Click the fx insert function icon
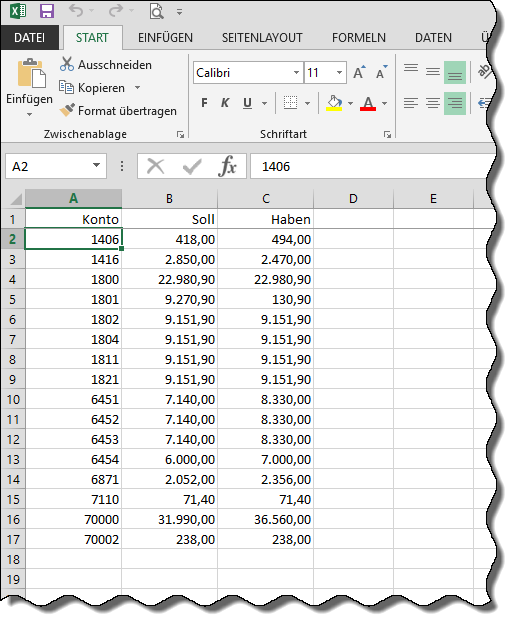The image size is (513, 622). 228,166
